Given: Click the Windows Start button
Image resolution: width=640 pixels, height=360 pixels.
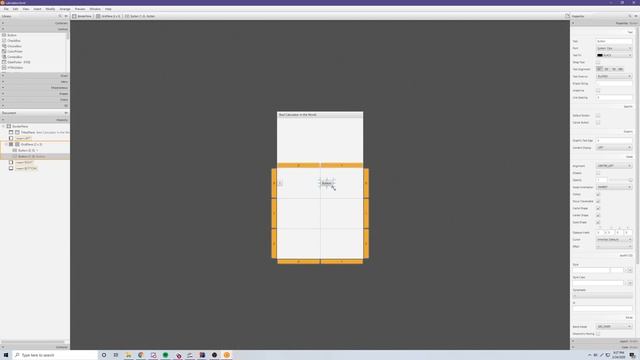Looking at the screenshot, I should pos(6,355).
